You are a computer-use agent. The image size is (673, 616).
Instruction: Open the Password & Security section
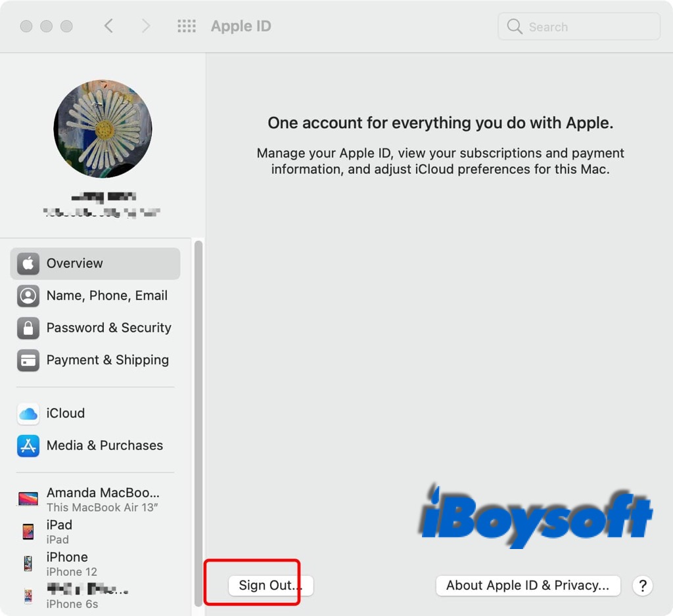click(108, 328)
